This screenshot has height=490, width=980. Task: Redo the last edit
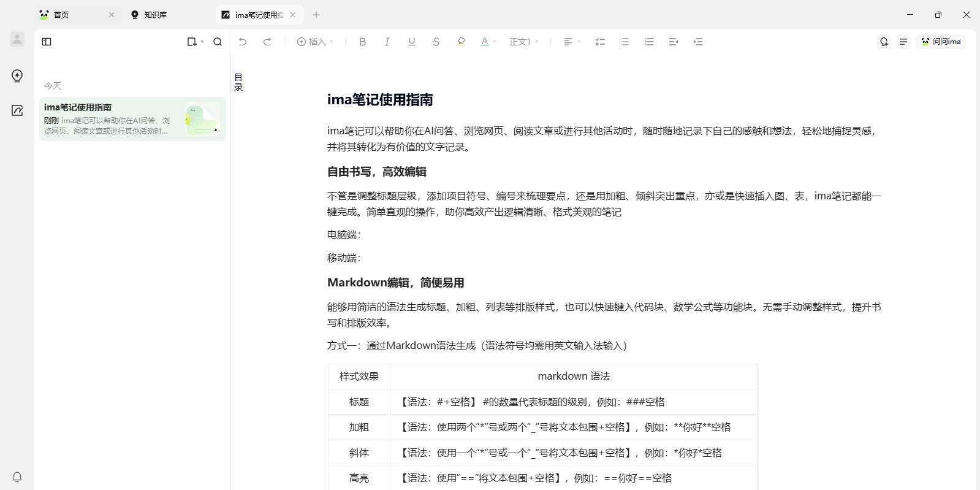(267, 42)
